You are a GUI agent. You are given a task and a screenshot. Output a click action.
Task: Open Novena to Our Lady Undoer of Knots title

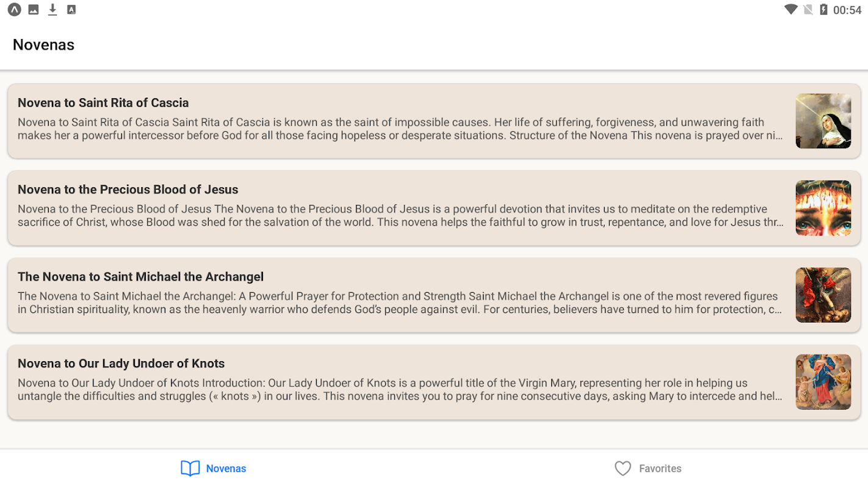point(121,364)
